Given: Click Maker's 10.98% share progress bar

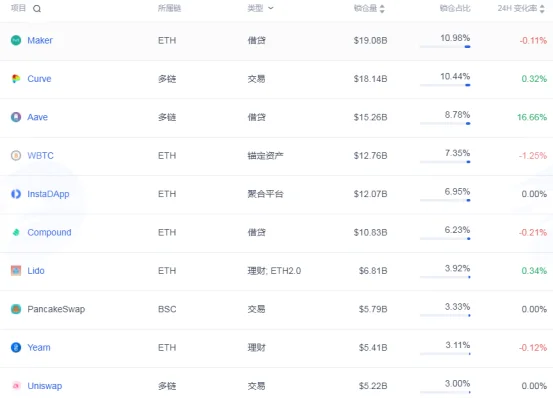Looking at the screenshot, I should tap(445, 47).
